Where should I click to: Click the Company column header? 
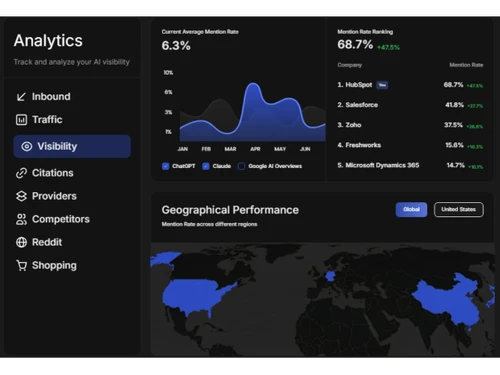pos(349,65)
